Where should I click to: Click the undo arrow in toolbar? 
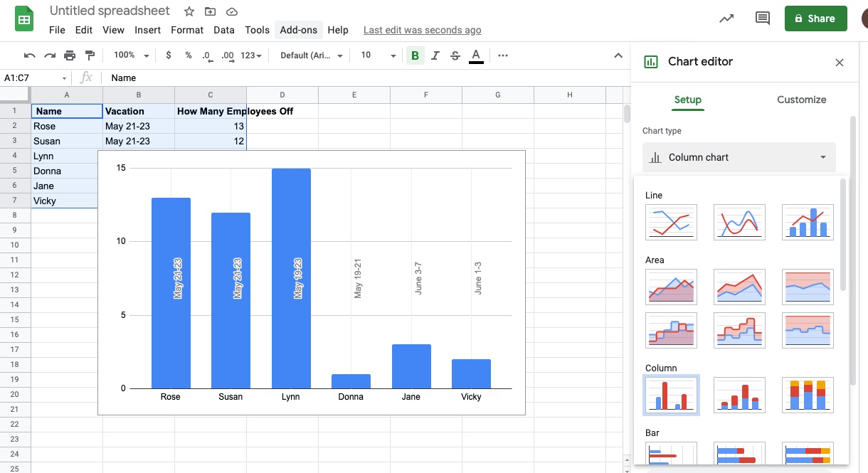click(29, 55)
